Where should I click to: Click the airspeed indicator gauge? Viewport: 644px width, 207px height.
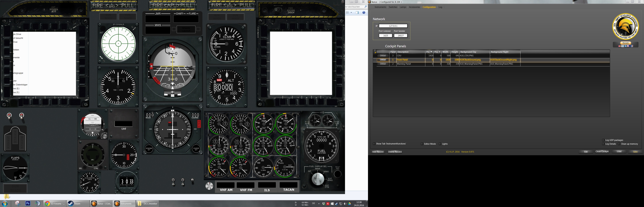point(118,87)
